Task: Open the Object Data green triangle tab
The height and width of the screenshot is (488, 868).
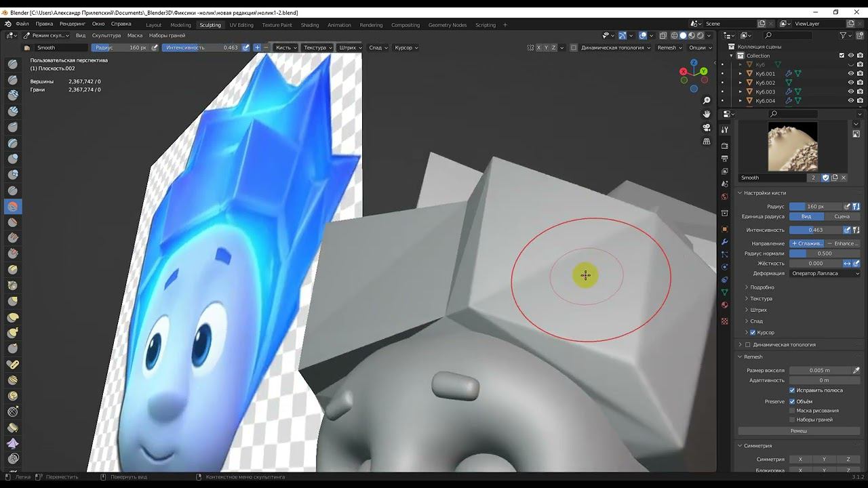Action: click(x=725, y=292)
